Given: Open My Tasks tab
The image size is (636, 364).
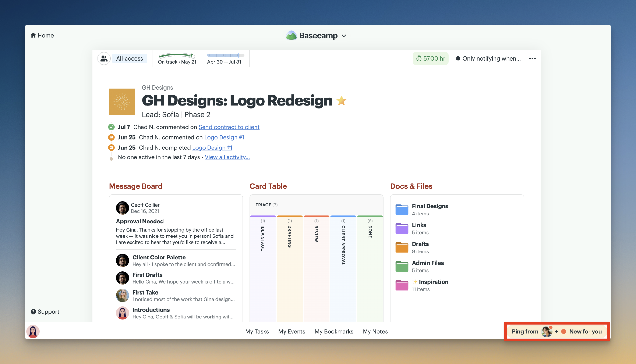Looking at the screenshot, I should pyautogui.click(x=257, y=332).
